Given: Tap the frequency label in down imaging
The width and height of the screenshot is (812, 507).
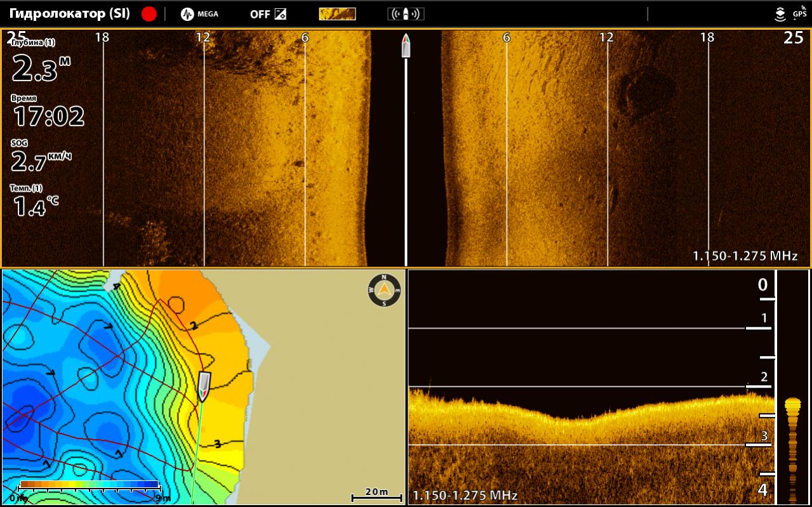Looking at the screenshot, I should 465,496.
